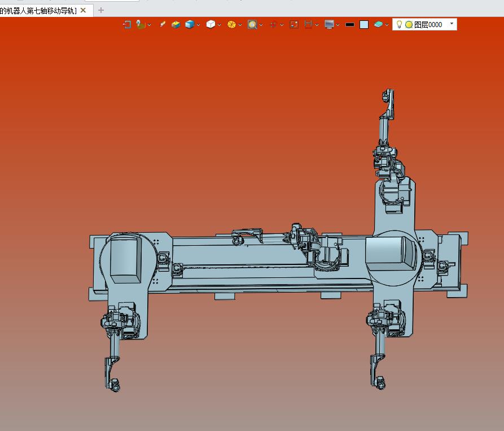The height and width of the screenshot is (431, 504).
Task: Expand arrow beside the blue shaded cube
Action: [199, 25]
